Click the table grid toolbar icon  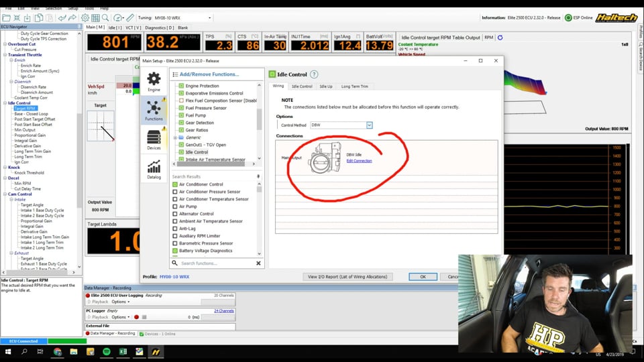click(x=96, y=17)
